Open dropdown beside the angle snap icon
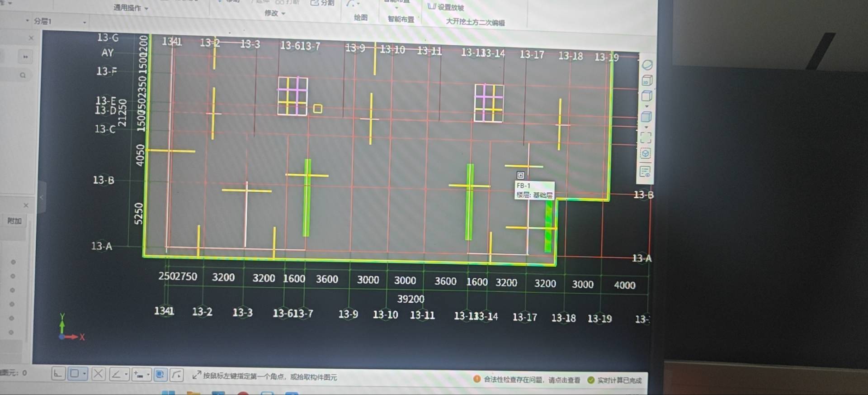868x395 pixels. (126, 375)
